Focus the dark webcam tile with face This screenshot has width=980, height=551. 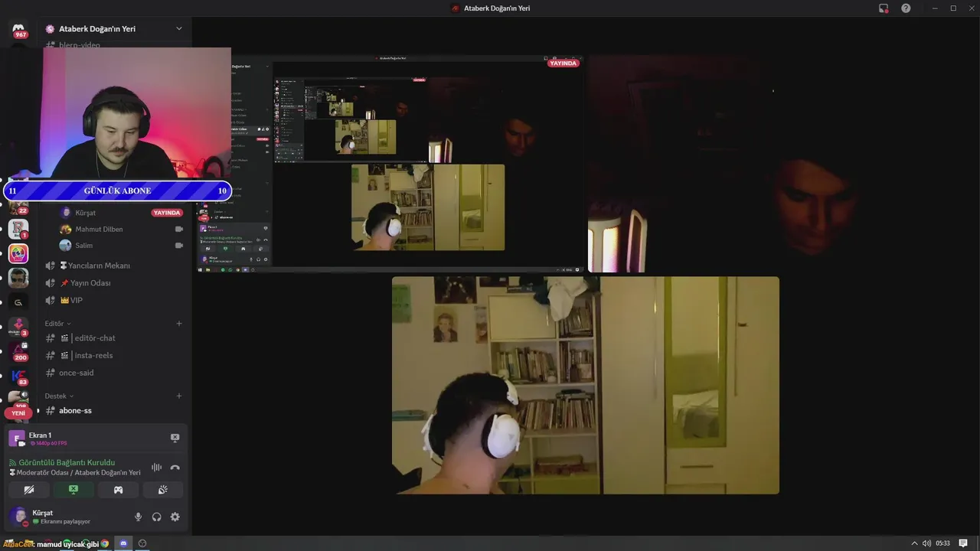click(x=782, y=164)
